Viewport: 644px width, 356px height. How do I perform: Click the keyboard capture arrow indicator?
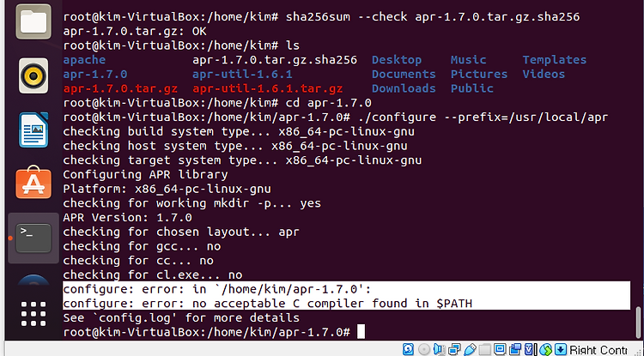[x=561, y=349]
